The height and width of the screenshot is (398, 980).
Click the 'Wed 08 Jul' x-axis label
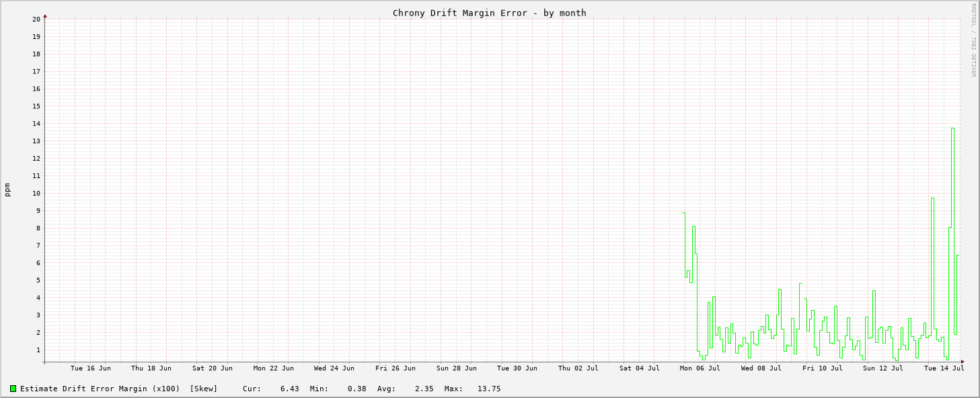761,368
